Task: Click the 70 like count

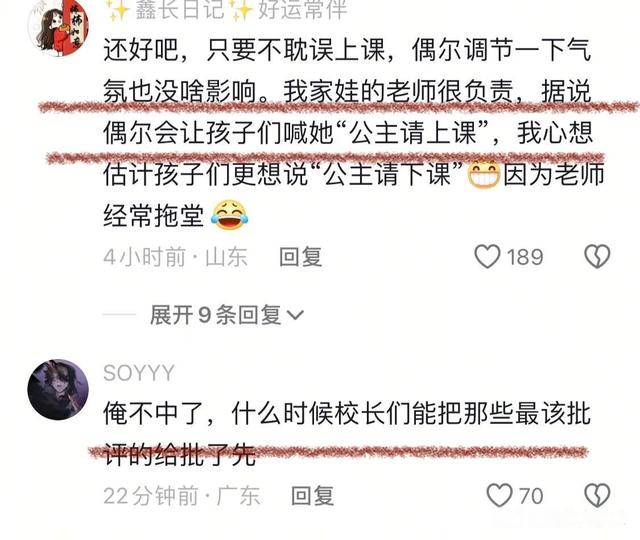Action: 531,496
